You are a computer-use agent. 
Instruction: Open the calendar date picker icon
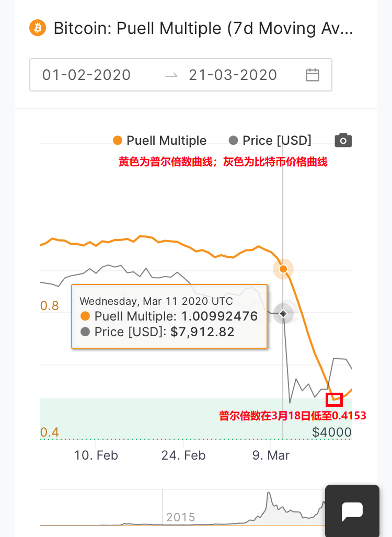click(313, 75)
